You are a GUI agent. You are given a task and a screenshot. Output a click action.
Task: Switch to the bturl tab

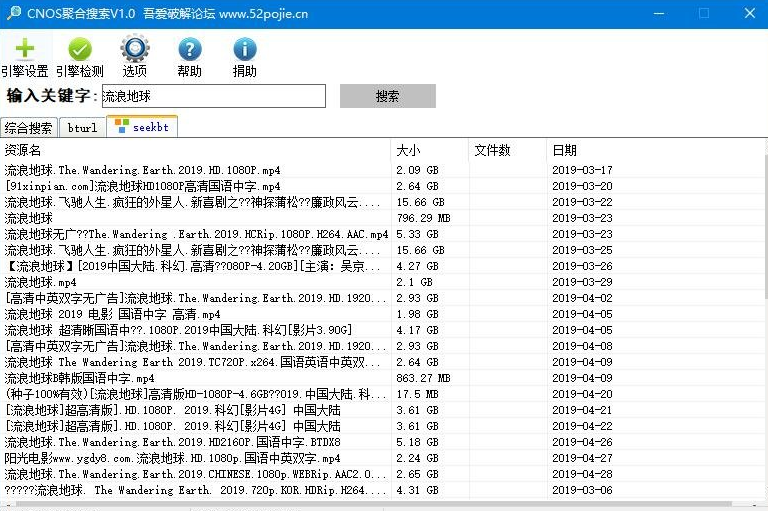coord(82,128)
